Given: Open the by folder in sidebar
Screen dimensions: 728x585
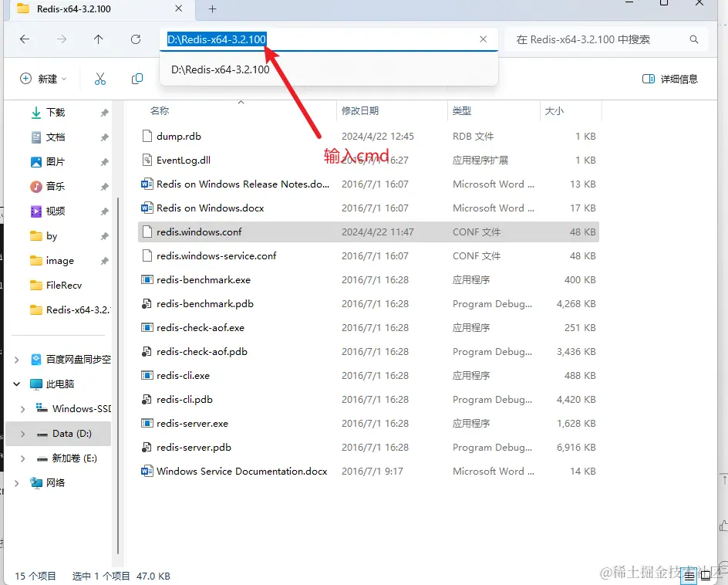Looking at the screenshot, I should click(52, 236).
